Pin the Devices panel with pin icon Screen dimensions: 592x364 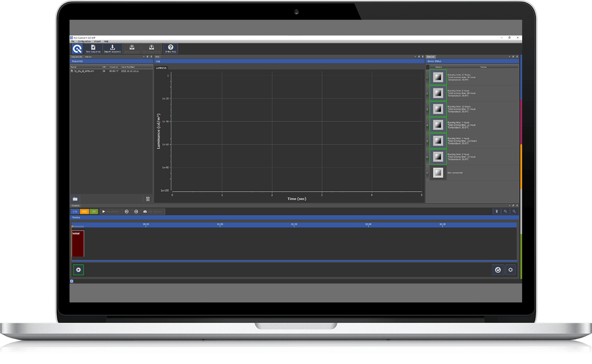[517, 57]
